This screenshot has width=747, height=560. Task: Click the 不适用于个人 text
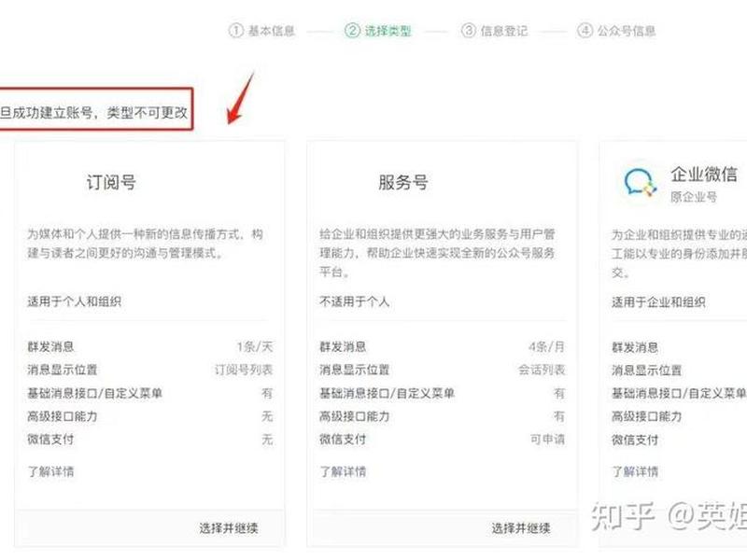[355, 301]
